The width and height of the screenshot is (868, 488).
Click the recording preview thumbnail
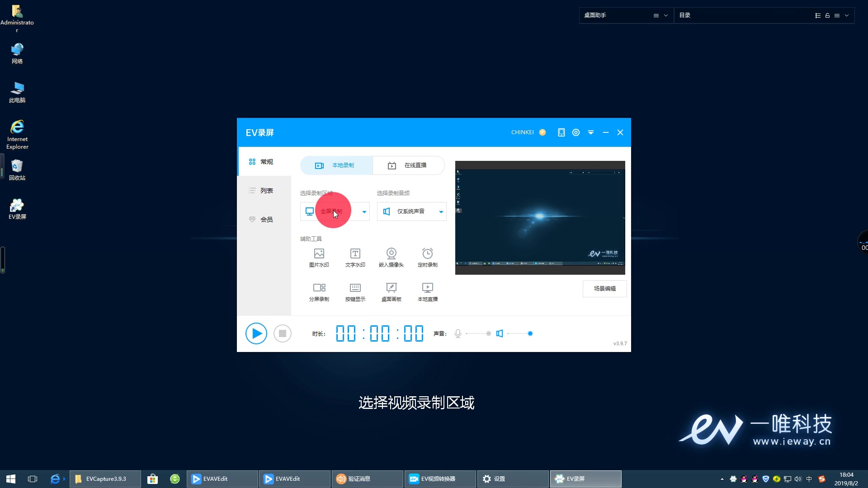tap(540, 217)
